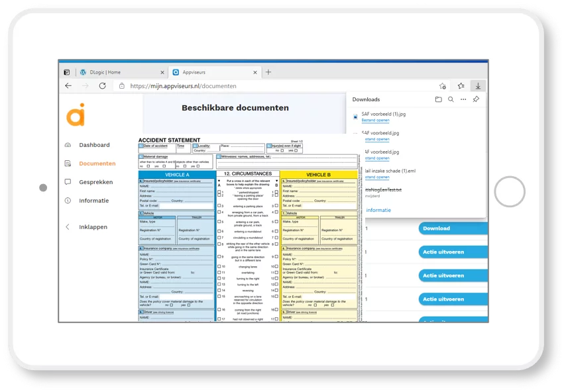
Task: Pin the Downloads panel
Action: tap(476, 99)
